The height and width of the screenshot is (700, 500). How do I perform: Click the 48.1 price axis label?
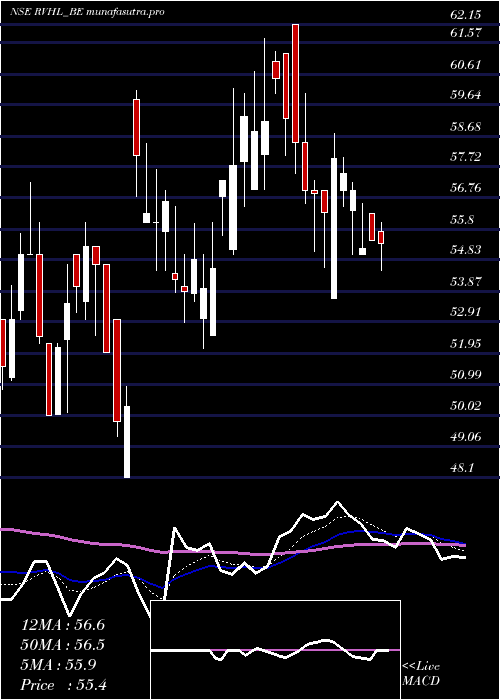click(462, 467)
